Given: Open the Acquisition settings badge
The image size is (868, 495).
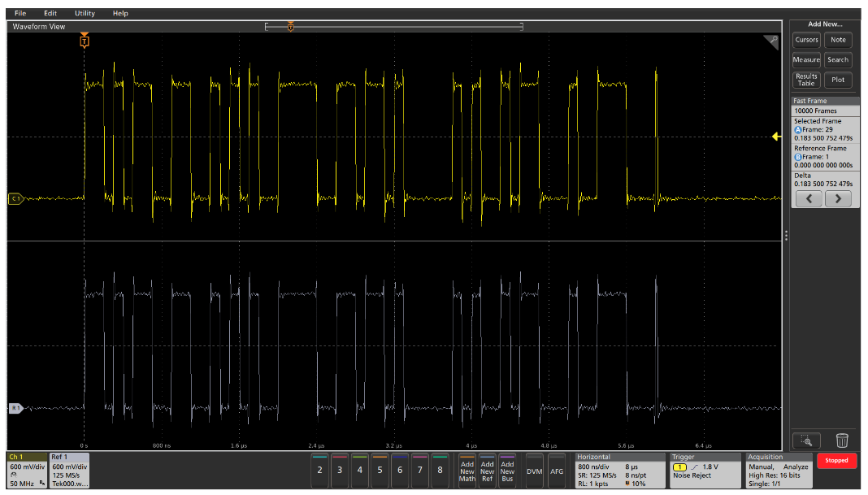Looking at the screenshot, I should tap(778, 471).
